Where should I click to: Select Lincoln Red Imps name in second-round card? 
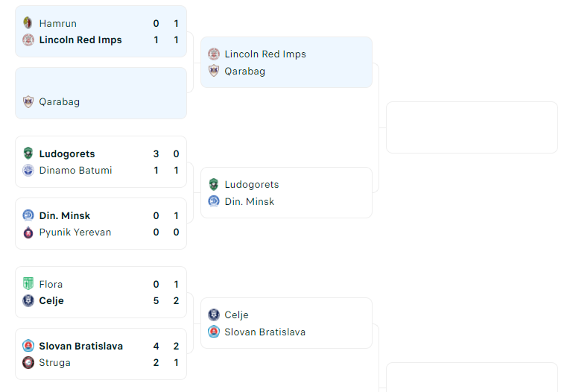coord(265,54)
